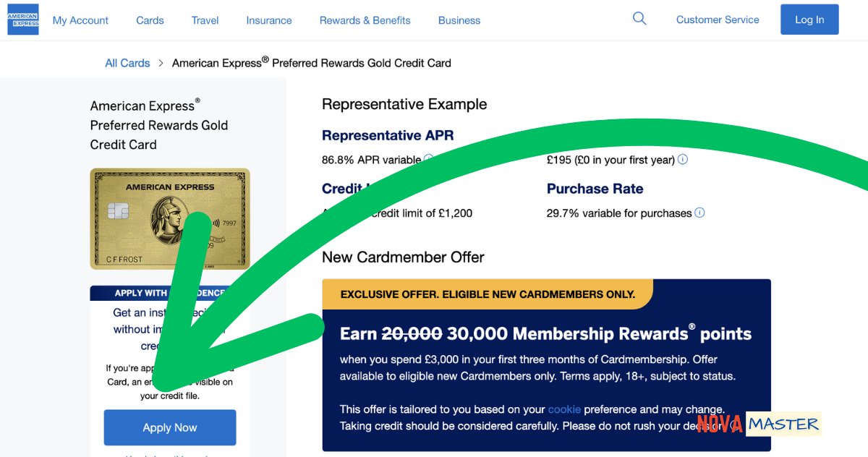The width and height of the screenshot is (868, 457).
Task: Select Travel in the navigation bar
Action: (x=205, y=20)
